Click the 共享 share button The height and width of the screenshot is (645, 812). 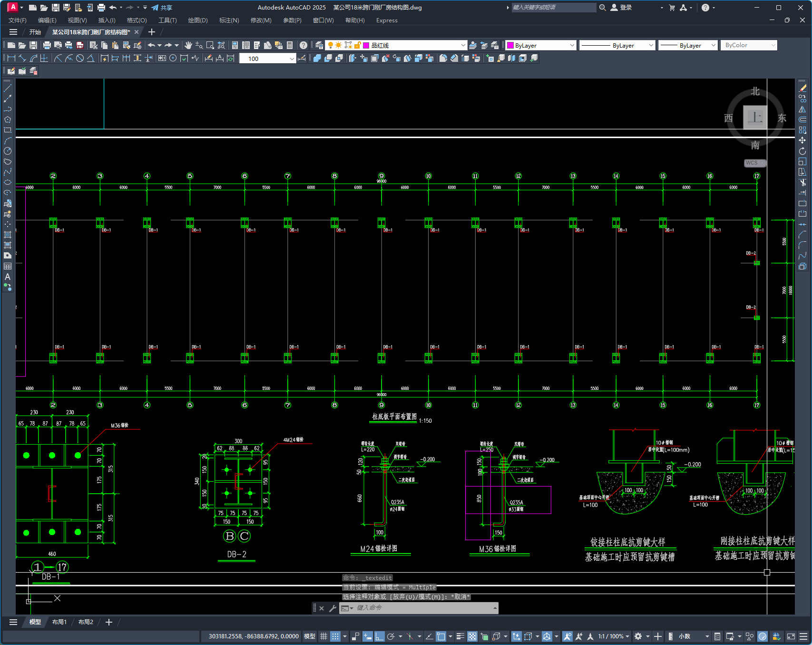tap(162, 8)
